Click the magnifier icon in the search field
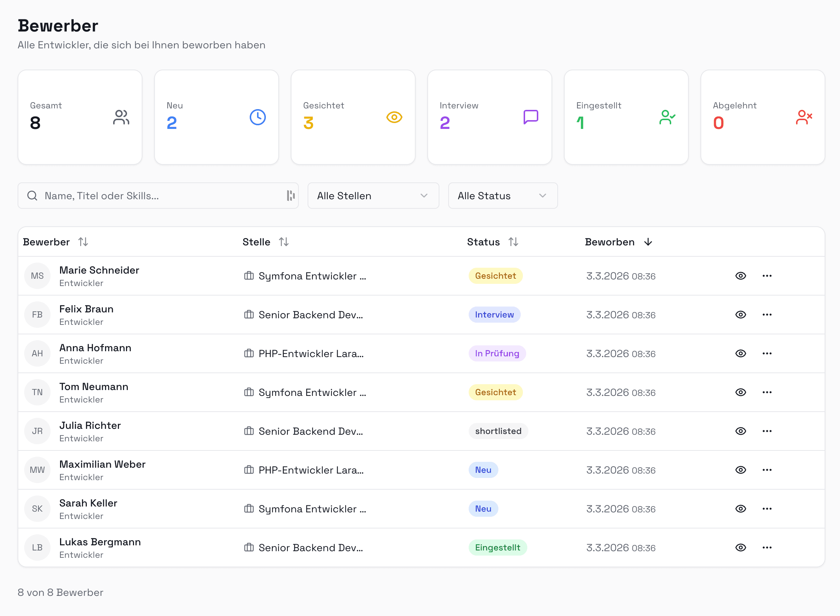 [32, 196]
